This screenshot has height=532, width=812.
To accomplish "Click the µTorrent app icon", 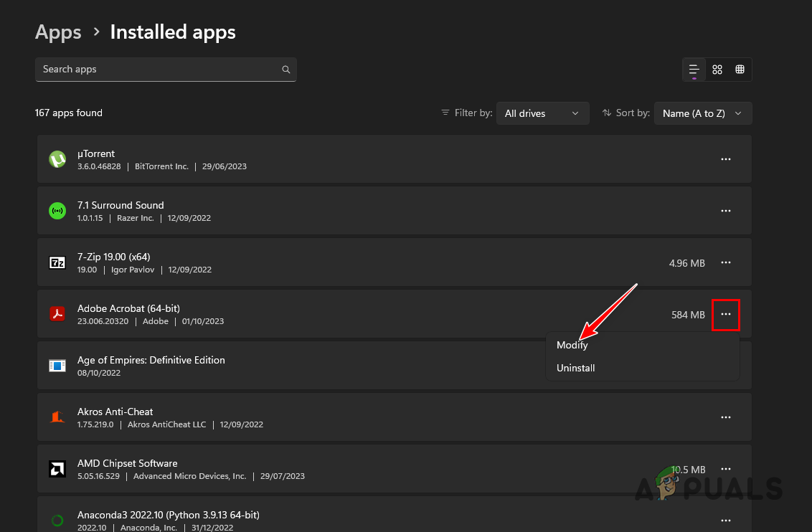I will point(57,159).
